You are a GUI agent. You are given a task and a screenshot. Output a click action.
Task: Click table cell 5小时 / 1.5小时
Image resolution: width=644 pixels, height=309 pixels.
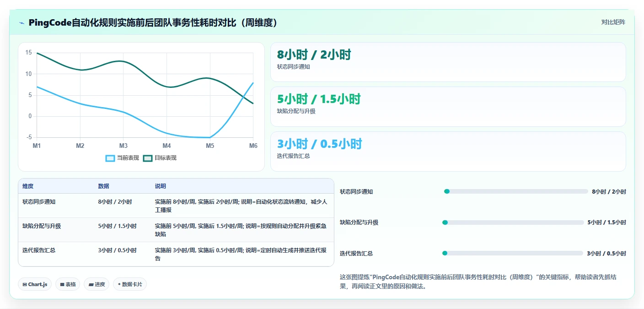pos(117,226)
